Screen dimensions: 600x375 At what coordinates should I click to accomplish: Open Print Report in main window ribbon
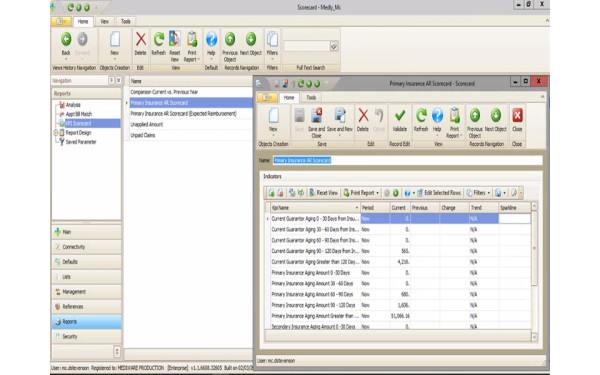(x=192, y=46)
